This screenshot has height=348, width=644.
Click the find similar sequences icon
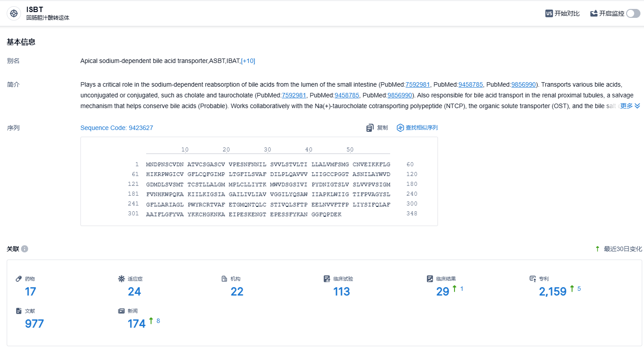pos(400,128)
